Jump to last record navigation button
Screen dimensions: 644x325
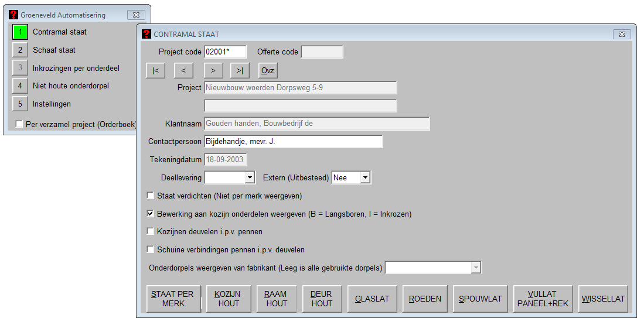pyautogui.click(x=240, y=71)
